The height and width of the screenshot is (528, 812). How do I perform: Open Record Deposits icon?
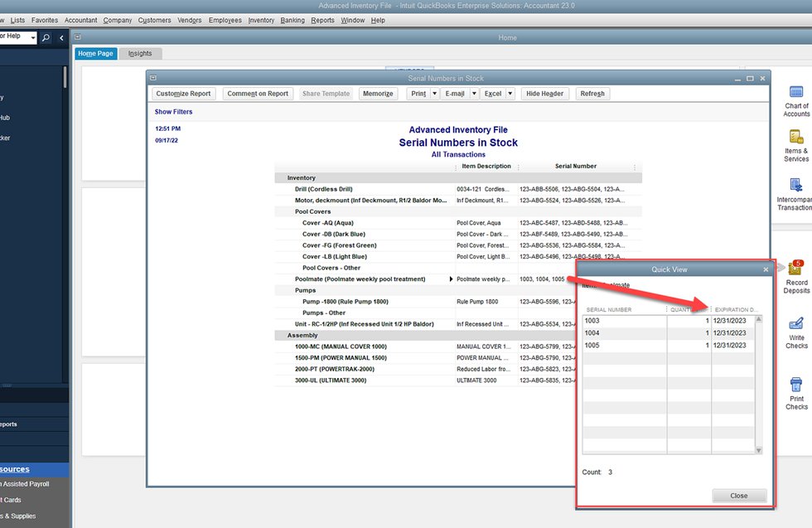[796, 267]
